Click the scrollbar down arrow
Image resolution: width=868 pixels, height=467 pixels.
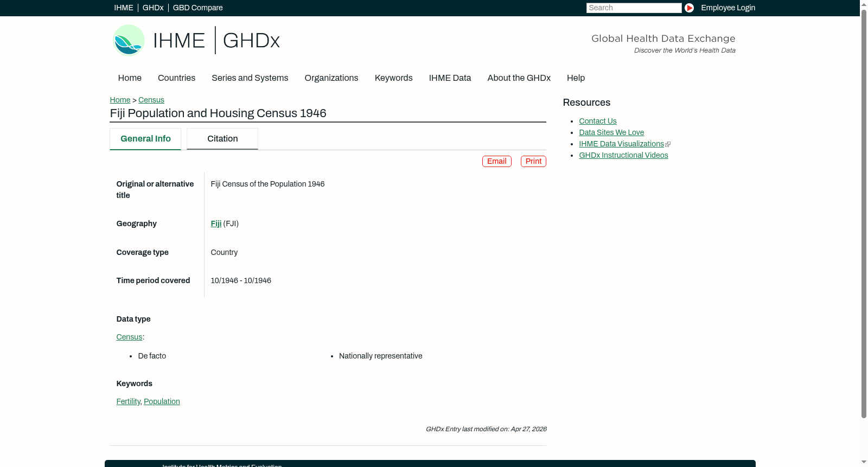pos(864,462)
